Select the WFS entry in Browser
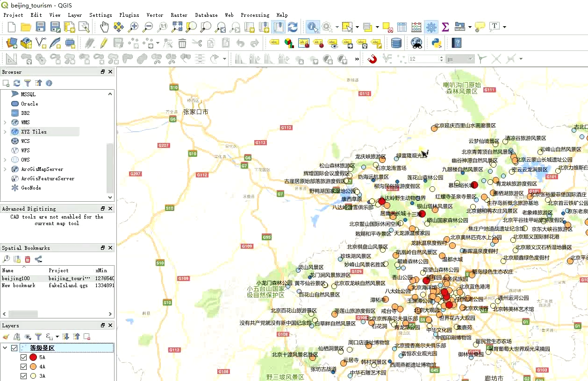The width and height of the screenshot is (588, 381). point(25,150)
